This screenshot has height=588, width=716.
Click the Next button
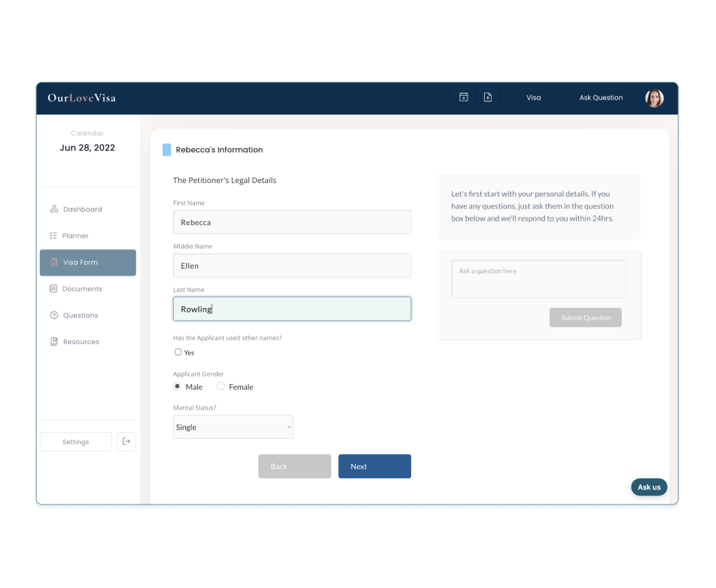pos(374,466)
